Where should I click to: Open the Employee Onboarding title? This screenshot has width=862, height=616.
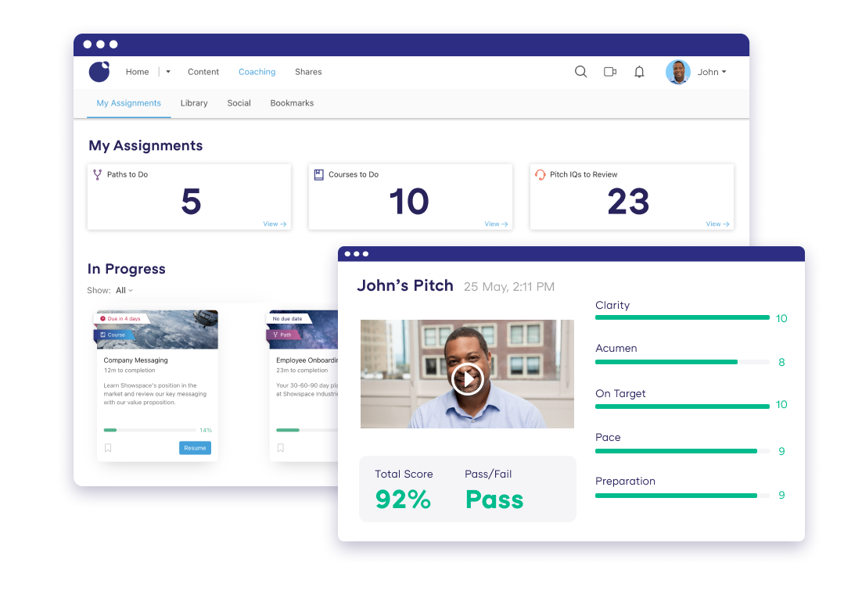[x=307, y=360]
